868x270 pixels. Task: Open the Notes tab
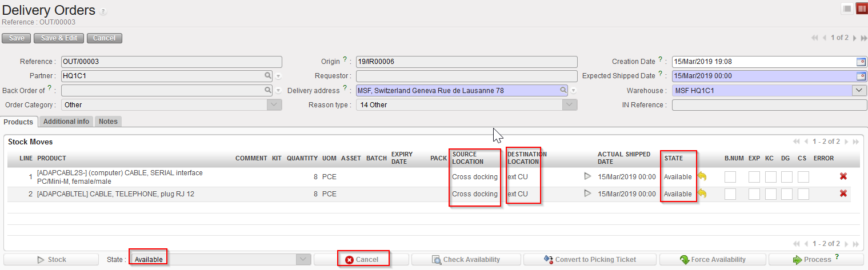point(108,122)
